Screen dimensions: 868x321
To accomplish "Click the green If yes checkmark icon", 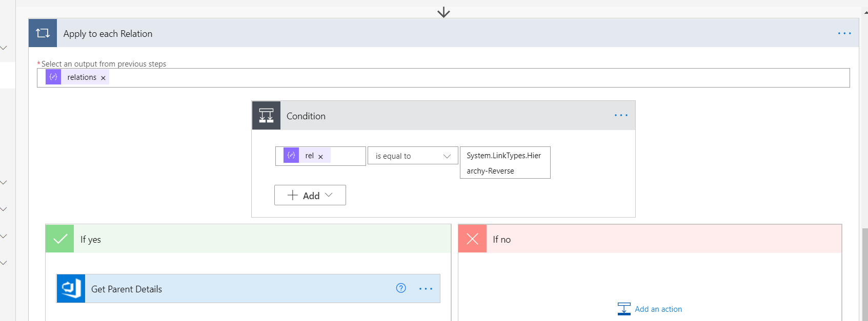I will 60,239.
